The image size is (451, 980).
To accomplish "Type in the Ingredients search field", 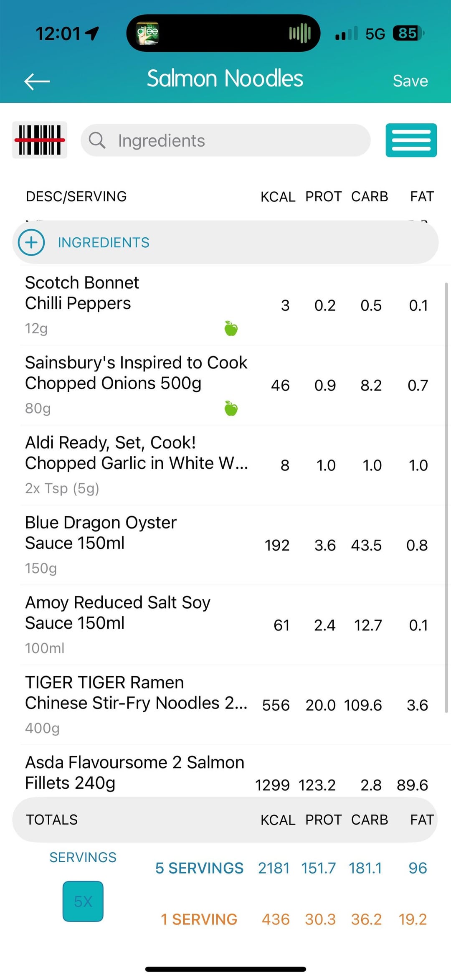I will [234, 141].
